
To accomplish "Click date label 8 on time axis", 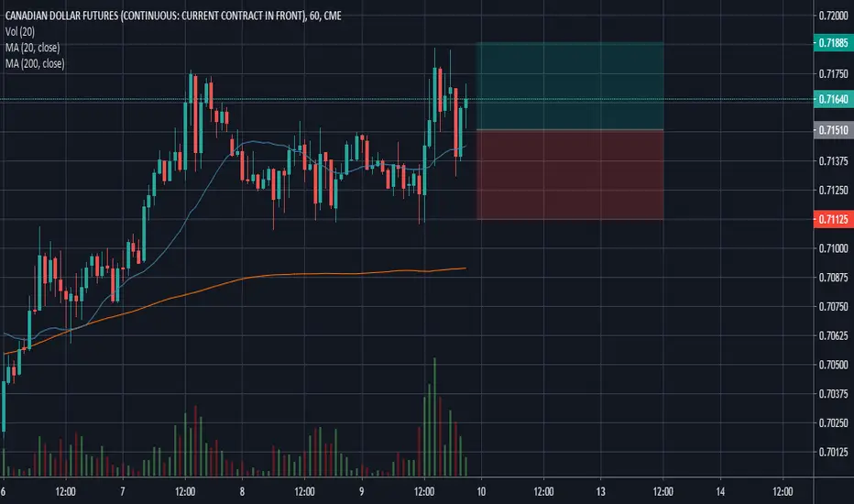I will click(242, 491).
